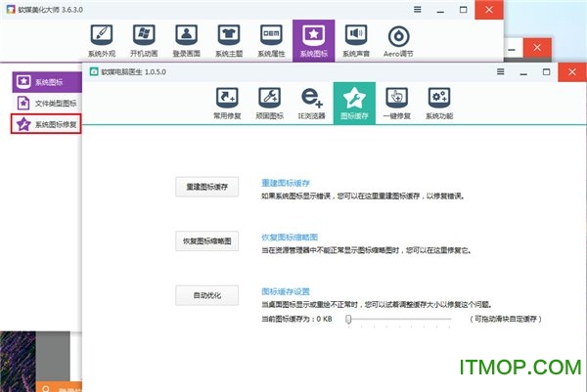Viewport: 587px width, 392px height.
Task: Click the 软媒美化大师 title bar app icon
Action: (x=11, y=10)
